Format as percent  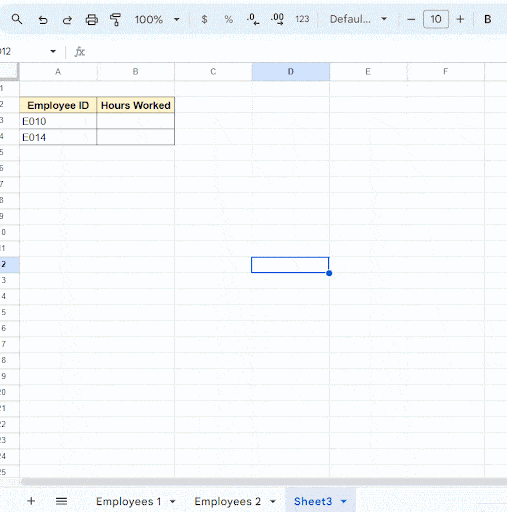[x=229, y=19]
